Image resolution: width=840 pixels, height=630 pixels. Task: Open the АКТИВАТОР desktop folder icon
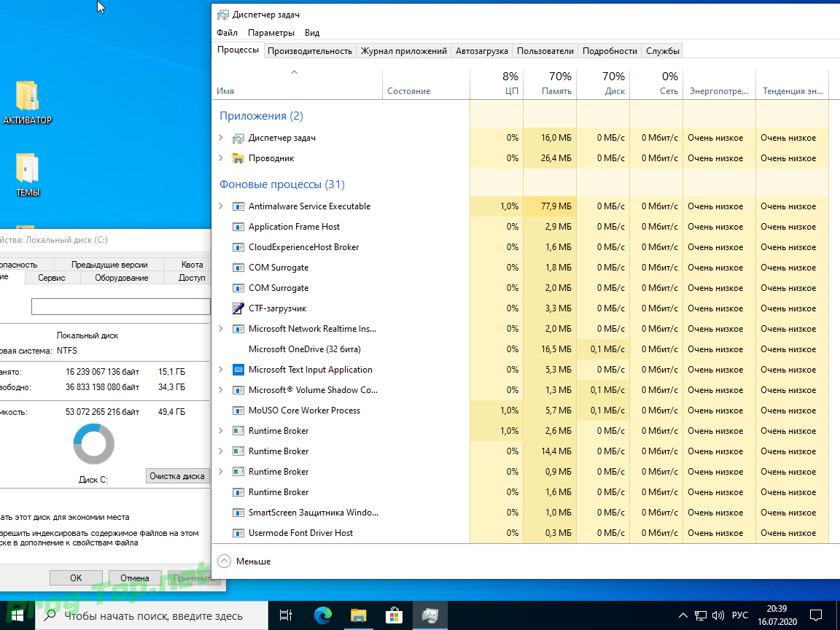[27, 97]
